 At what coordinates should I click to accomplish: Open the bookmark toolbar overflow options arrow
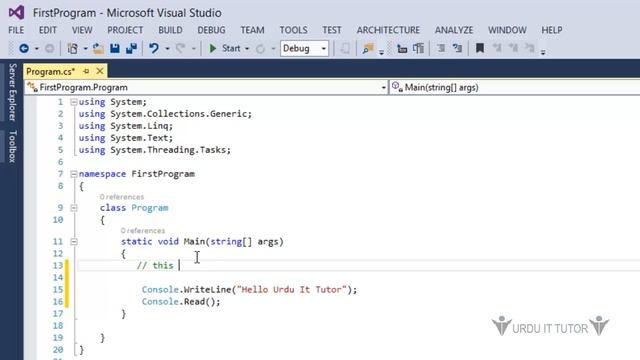point(543,52)
